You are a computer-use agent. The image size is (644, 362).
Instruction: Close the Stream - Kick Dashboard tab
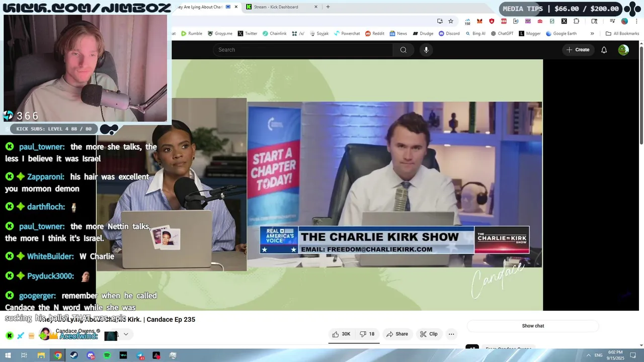pyautogui.click(x=316, y=7)
